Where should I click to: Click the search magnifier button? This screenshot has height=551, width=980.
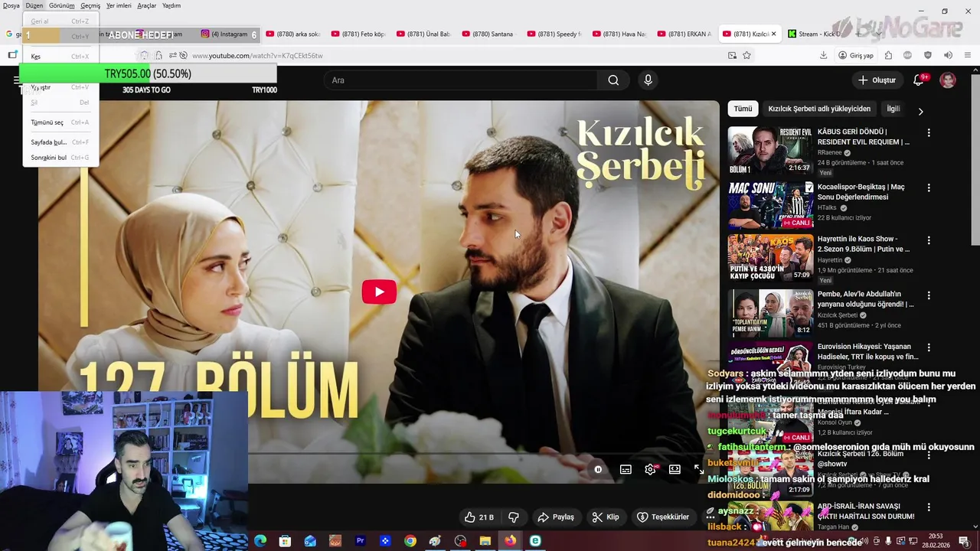point(613,80)
